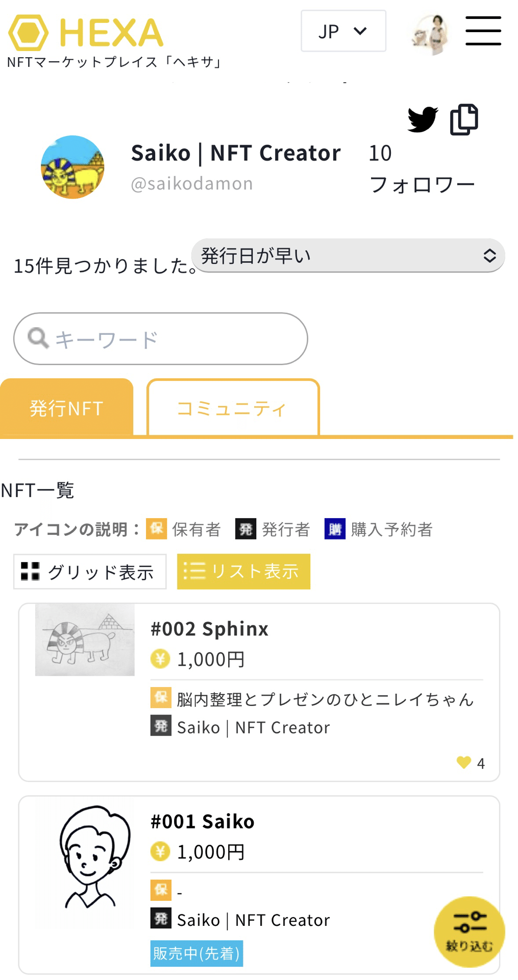This screenshot has width=518, height=980.
Task: Keep リスト表示 view enabled
Action: coord(243,572)
